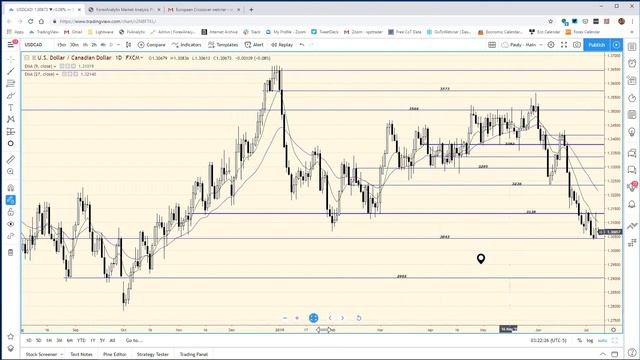
Task: Create an Alert from top toolbar
Action: [x=254, y=44]
